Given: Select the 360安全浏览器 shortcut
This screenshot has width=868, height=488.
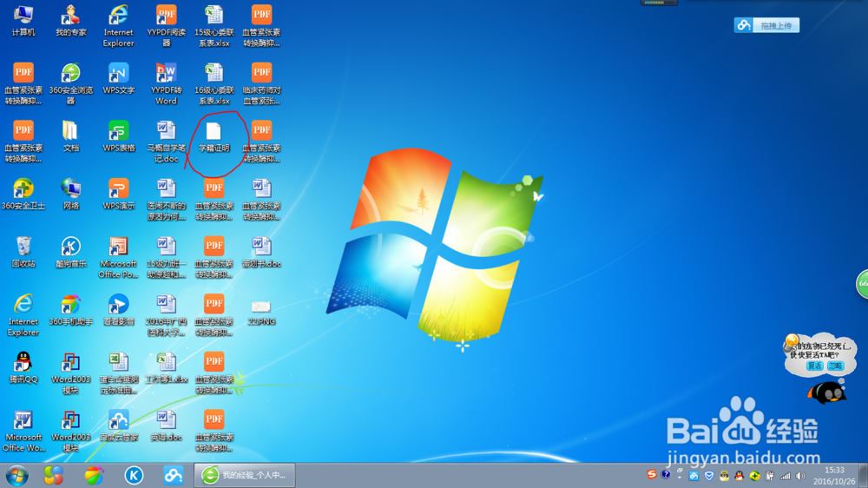Looking at the screenshot, I should pos(71,83).
